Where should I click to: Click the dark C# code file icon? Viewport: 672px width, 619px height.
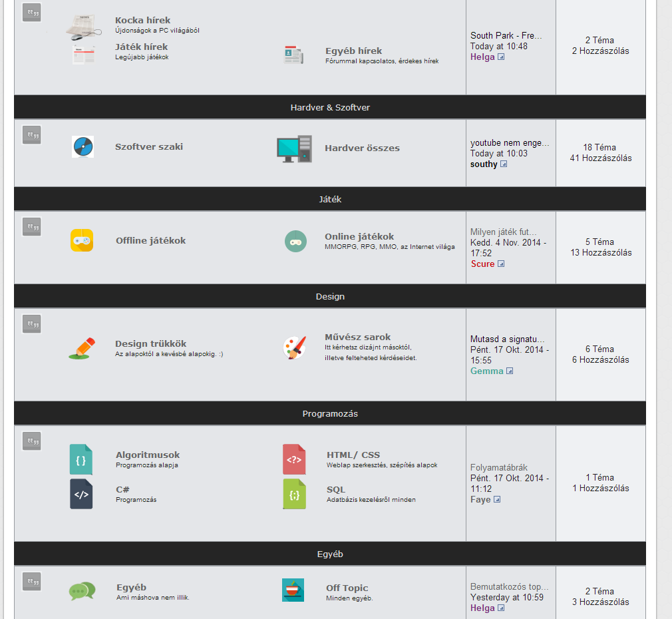click(81, 494)
